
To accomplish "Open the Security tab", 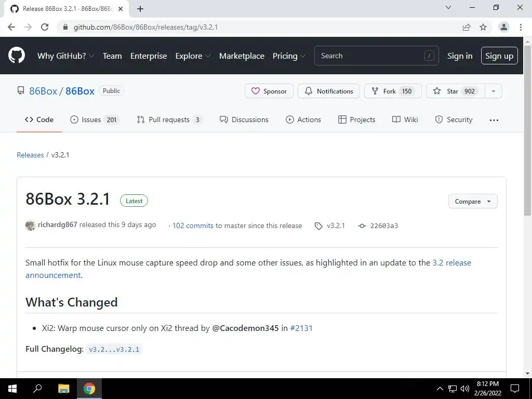I will tap(454, 119).
